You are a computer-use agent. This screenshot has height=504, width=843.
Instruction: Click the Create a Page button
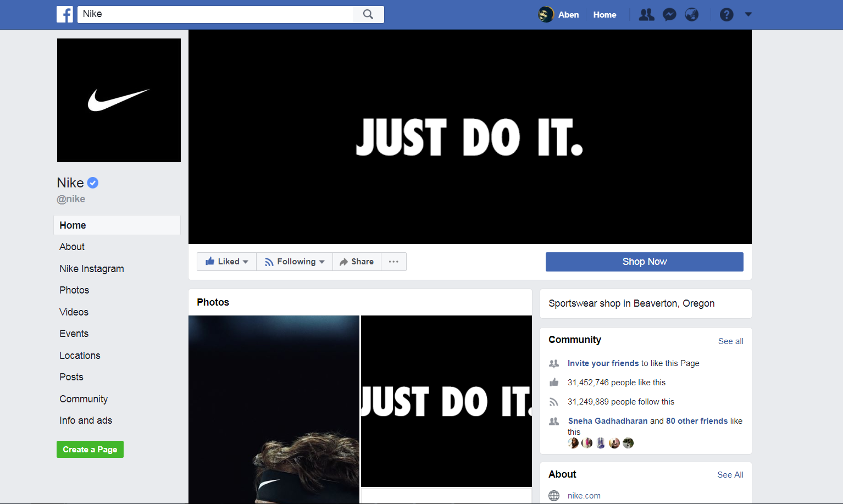tap(90, 450)
